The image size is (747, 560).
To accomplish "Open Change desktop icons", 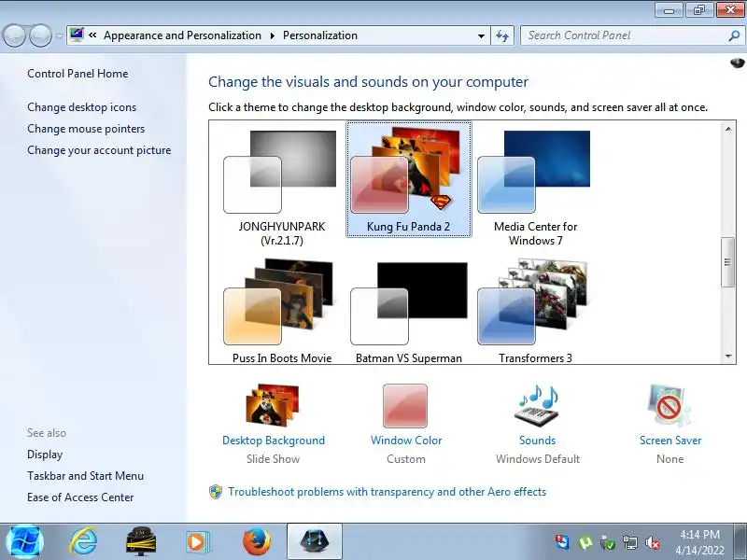I will point(81,107).
